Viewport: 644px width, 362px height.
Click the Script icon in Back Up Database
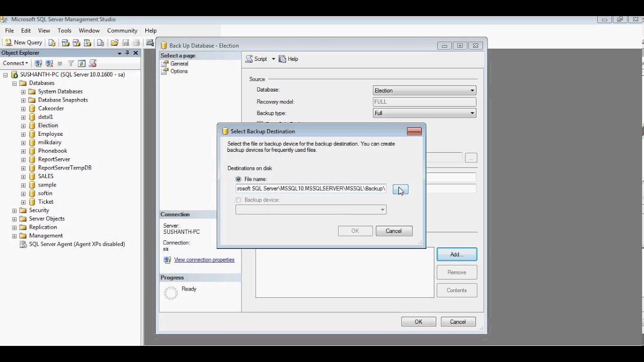[x=249, y=59]
